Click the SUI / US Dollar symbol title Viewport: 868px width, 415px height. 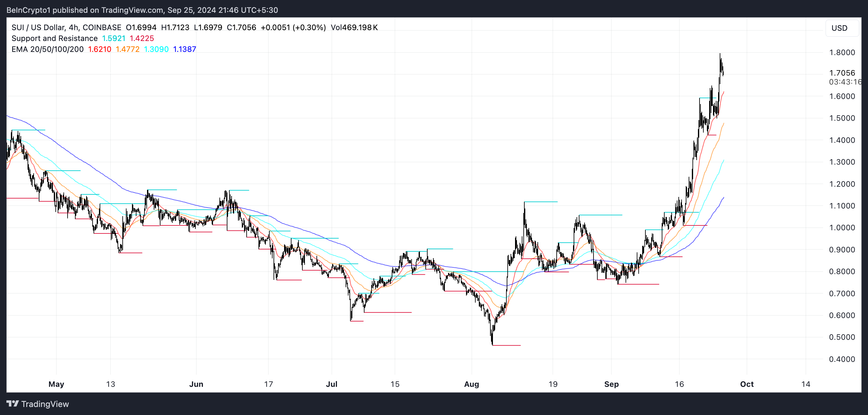pos(38,27)
